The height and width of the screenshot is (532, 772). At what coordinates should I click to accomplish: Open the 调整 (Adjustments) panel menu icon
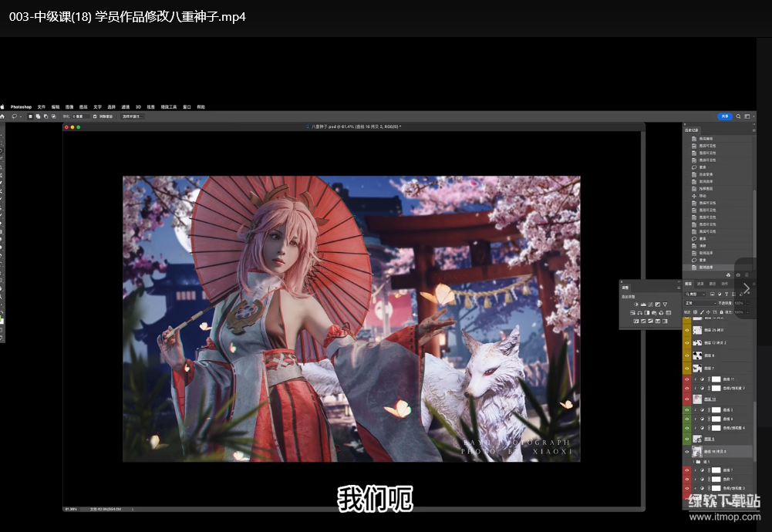click(679, 288)
